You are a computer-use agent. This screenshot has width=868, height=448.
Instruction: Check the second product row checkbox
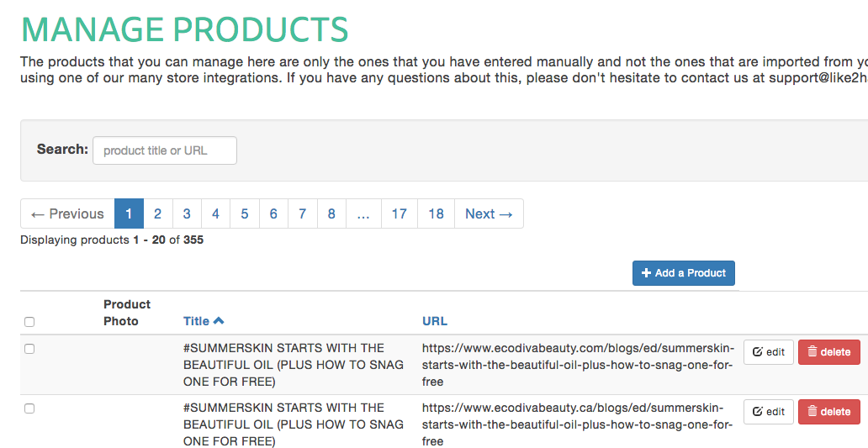29,408
